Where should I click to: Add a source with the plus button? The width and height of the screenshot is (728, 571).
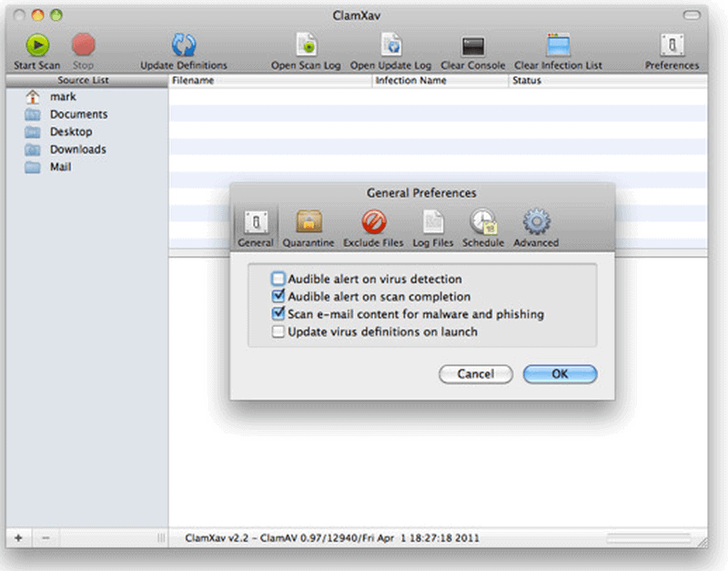point(18,538)
